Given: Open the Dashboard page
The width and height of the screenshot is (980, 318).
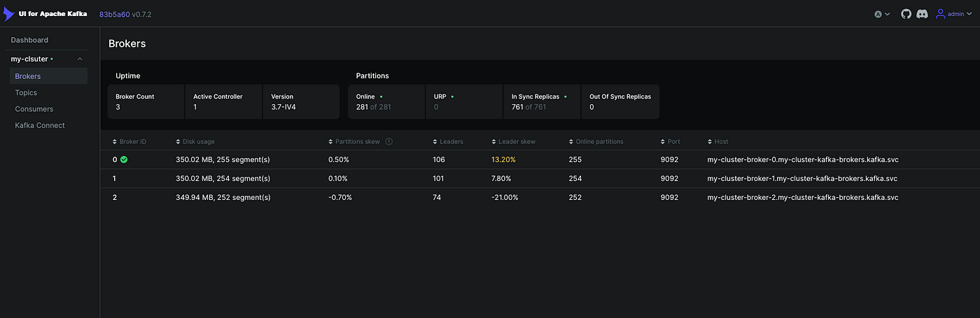Looking at the screenshot, I should click(x=29, y=41).
